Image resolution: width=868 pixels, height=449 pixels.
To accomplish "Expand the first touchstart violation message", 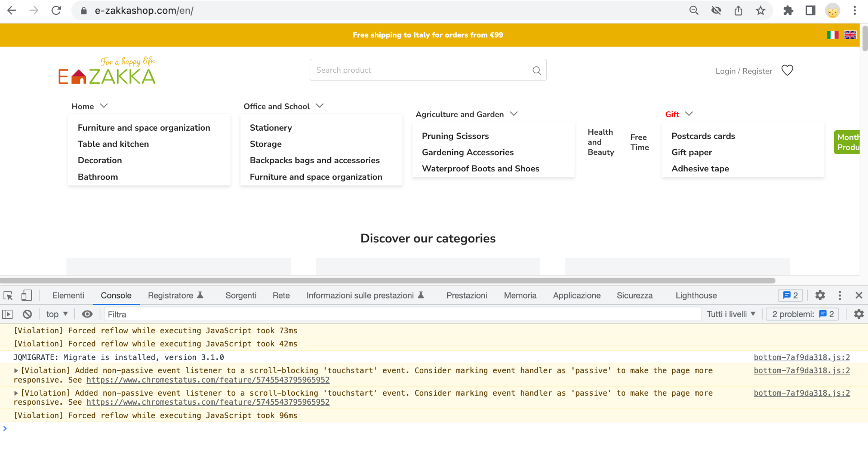I will [16, 371].
